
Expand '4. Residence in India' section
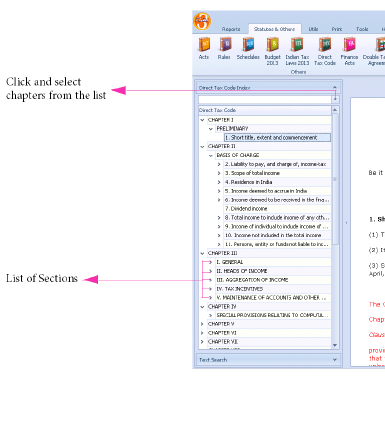coord(219,182)
